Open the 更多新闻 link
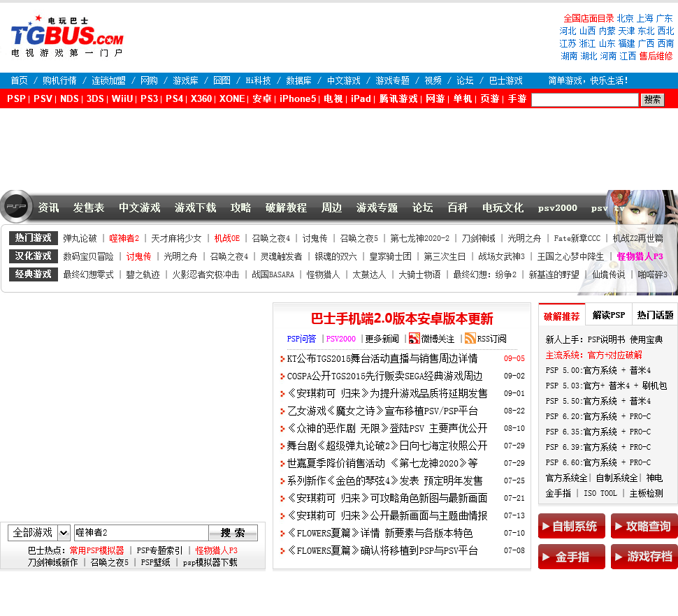 (382, 339)
